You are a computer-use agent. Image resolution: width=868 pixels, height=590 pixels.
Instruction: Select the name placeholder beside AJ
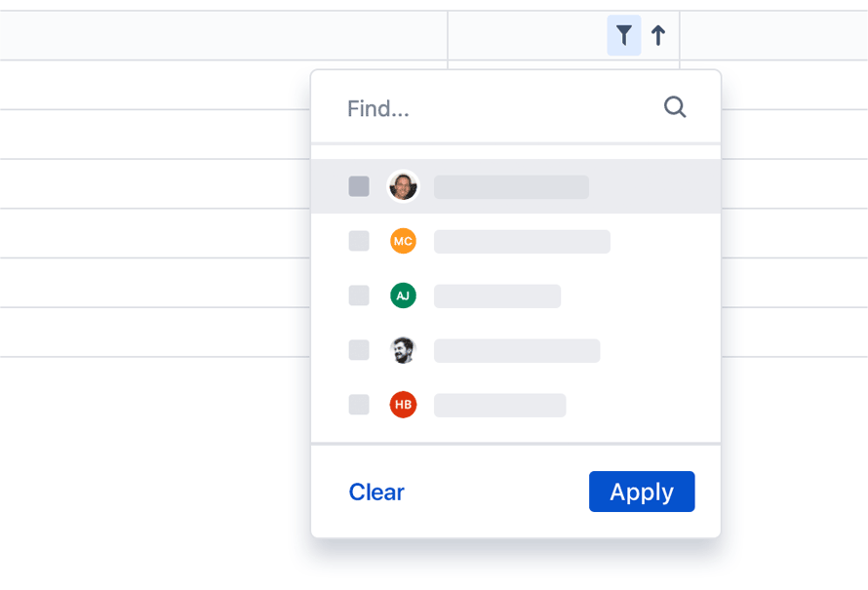tap(497, 296)
